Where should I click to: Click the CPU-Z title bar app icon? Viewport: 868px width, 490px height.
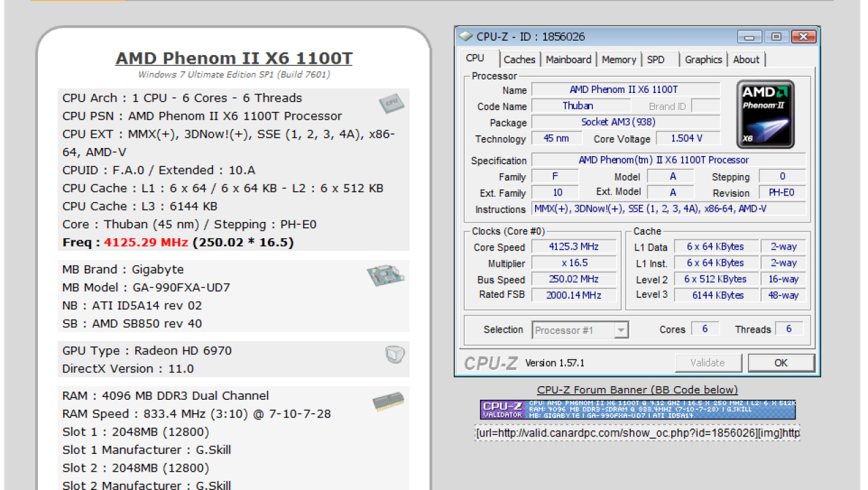point(465,36)
